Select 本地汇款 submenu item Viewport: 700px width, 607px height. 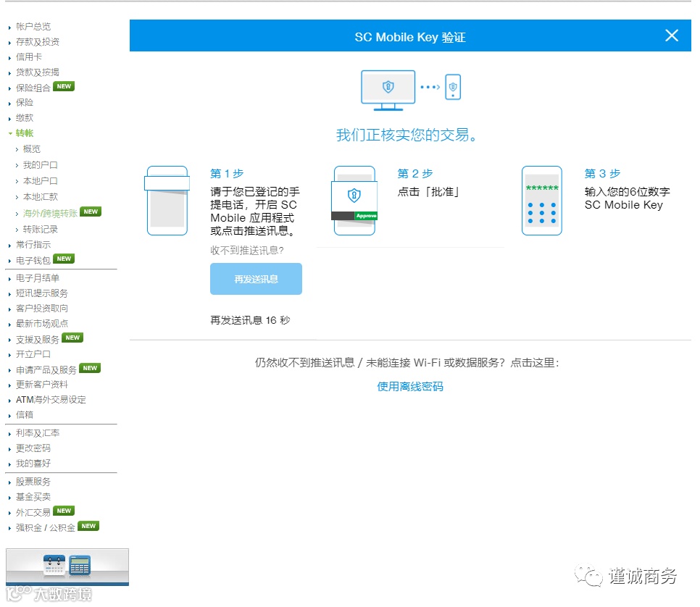[40, 197]
